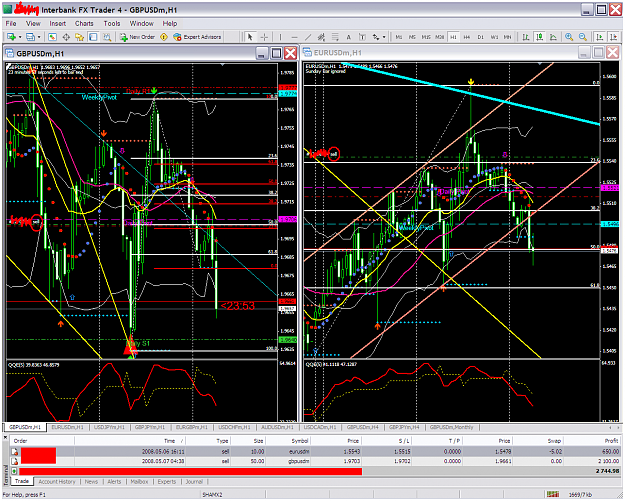
Task: Expand the Profiles dropdown arrow
Action: point(39,37)
